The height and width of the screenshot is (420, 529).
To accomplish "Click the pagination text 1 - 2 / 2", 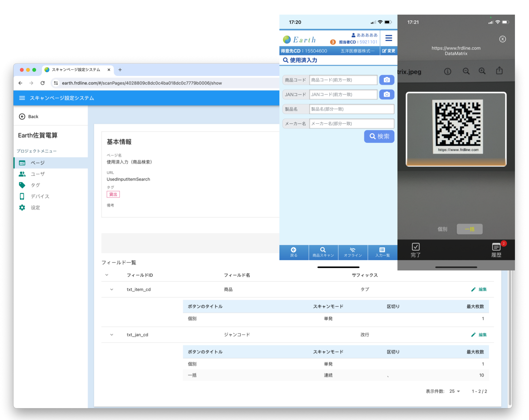I will (x=480, y=391).
